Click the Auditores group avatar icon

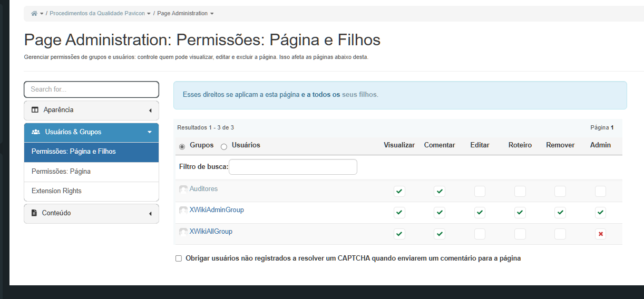(x=183, y=189)
